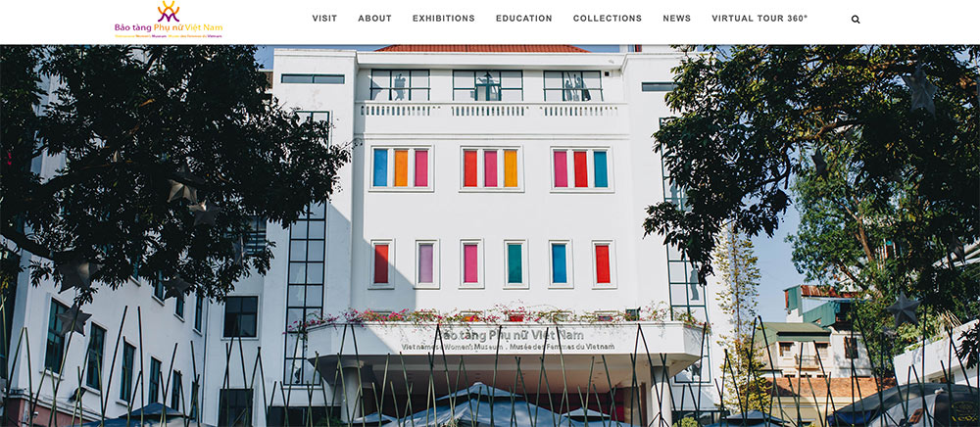The image size is (980, 427).
Task: Open the NEWS page
Action: point(677,19)
